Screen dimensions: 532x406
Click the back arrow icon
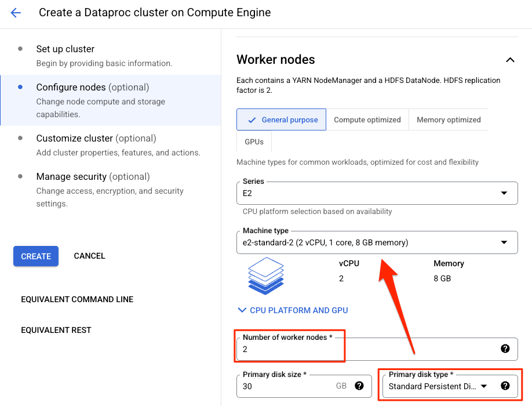[x=16, y=13]
